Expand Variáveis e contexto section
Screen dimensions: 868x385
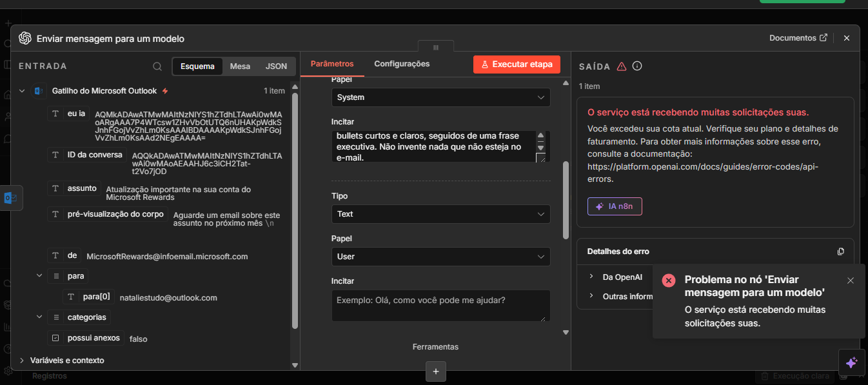pyautogui.click(x=22, y=360)
